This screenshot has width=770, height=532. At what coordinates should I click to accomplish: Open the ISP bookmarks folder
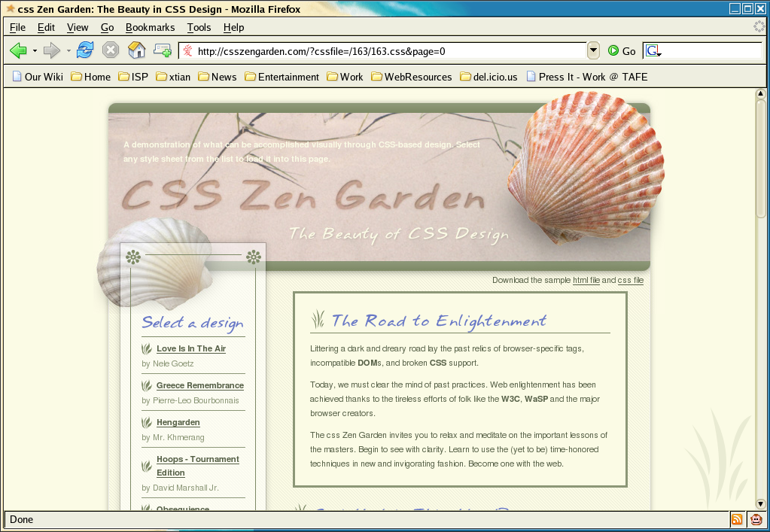pyautogui.click(x=133, y=77)
